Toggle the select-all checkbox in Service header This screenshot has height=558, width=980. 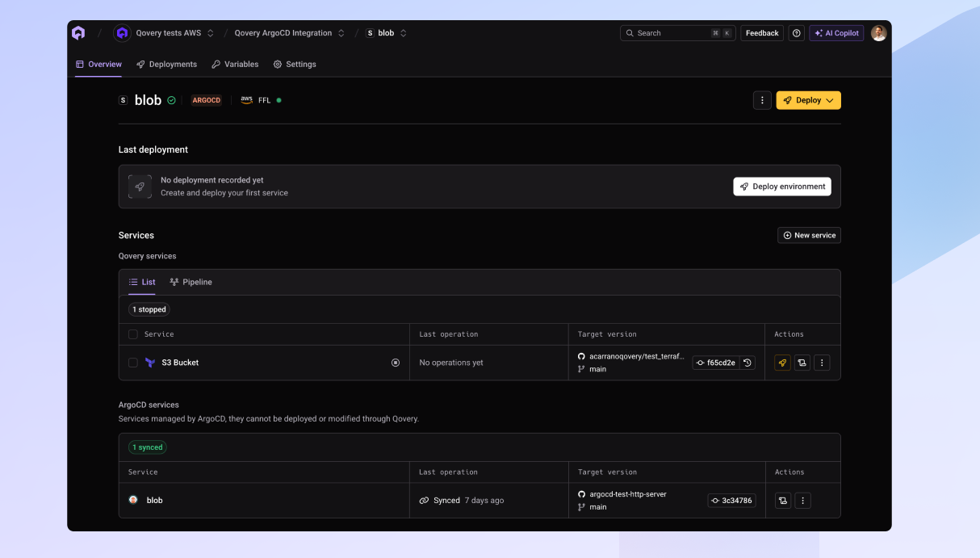[x=133, y=334]
